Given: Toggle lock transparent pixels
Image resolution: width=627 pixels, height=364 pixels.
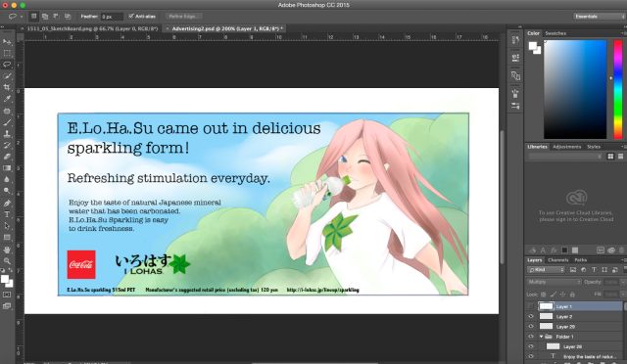Looking at the screenshot, I should coord(543,295).
